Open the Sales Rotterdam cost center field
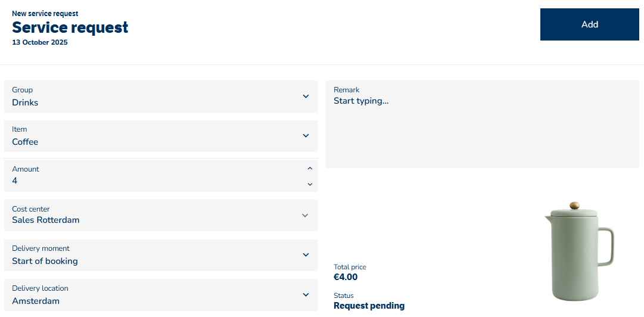 [46, 220]
